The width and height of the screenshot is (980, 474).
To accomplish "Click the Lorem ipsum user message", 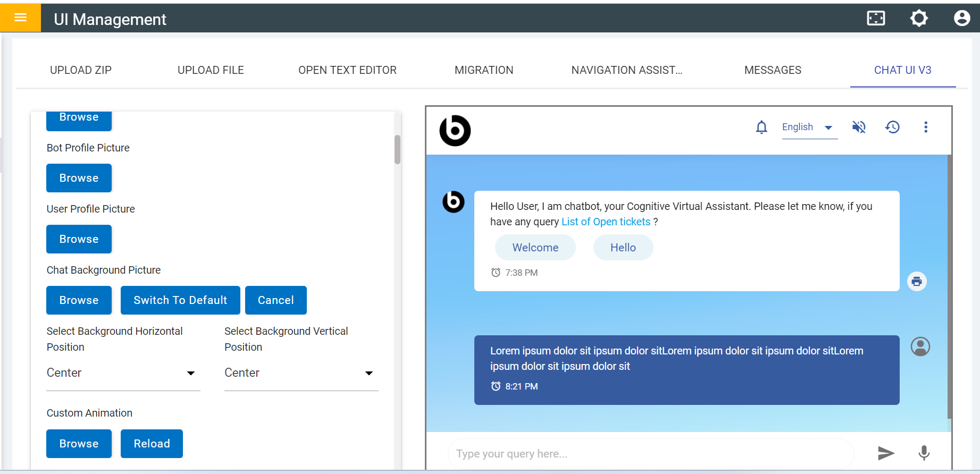I will pyautogui.click(x=686, y=370).
